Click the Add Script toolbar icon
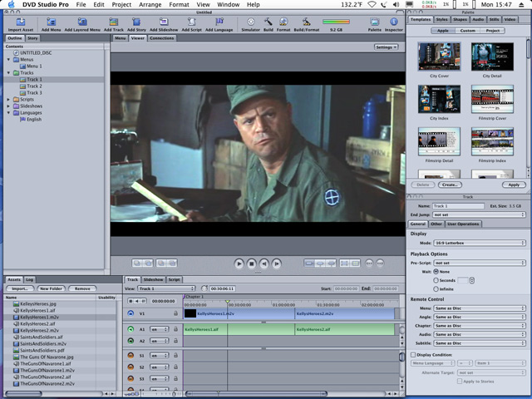The height and width of the screenshot is (399, 532). [x=192, y=22]
